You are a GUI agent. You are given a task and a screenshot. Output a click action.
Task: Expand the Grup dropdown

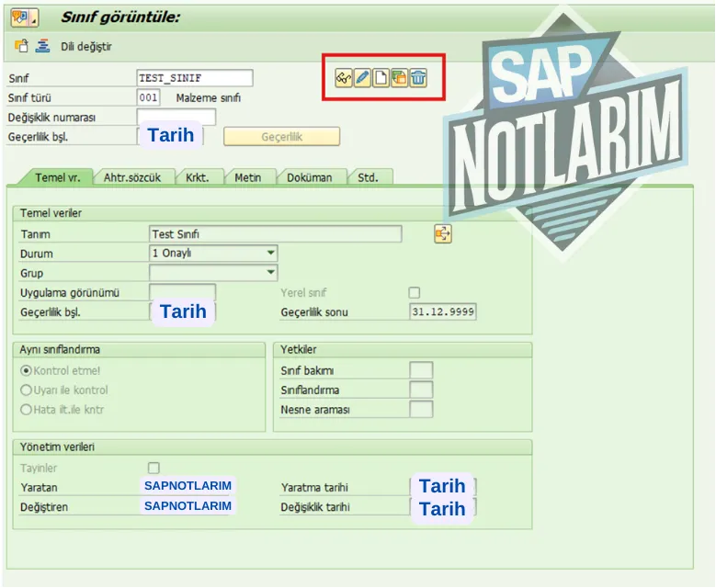click(271, 273)
